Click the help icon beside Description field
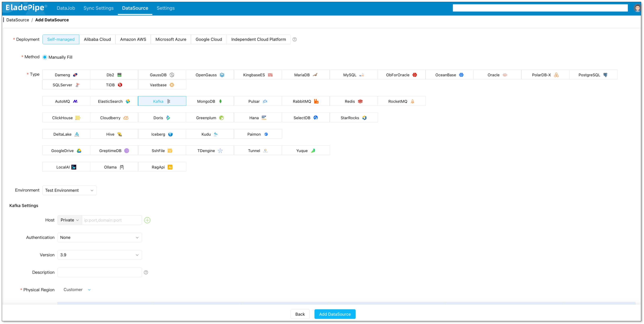This screenshot has height=324, width=644. coord(146,272)
